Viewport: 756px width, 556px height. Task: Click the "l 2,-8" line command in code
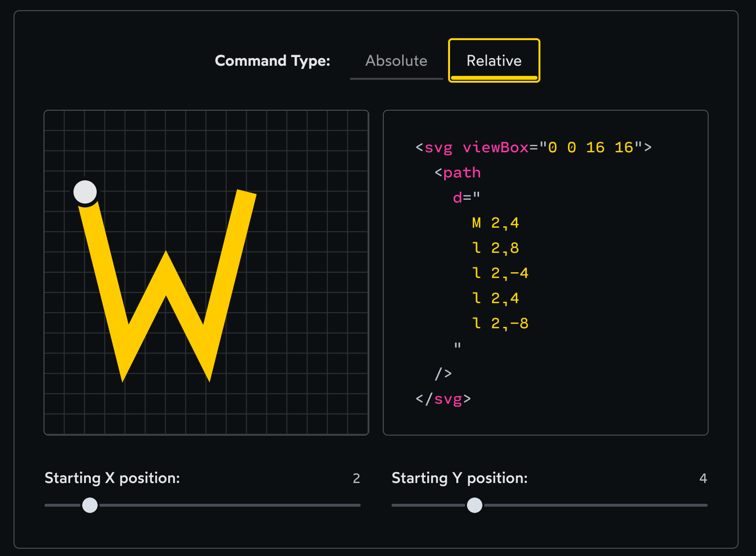(500, 323)
